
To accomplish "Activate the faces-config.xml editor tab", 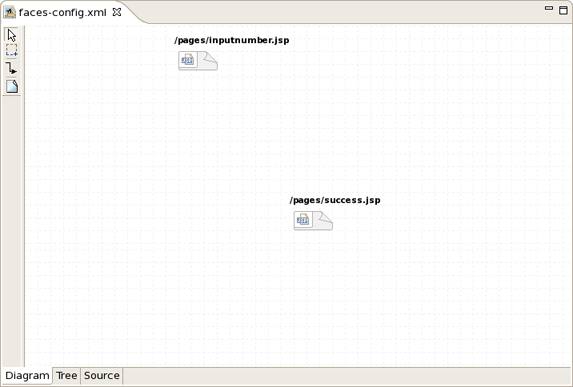I will click(x=62, y=12).
